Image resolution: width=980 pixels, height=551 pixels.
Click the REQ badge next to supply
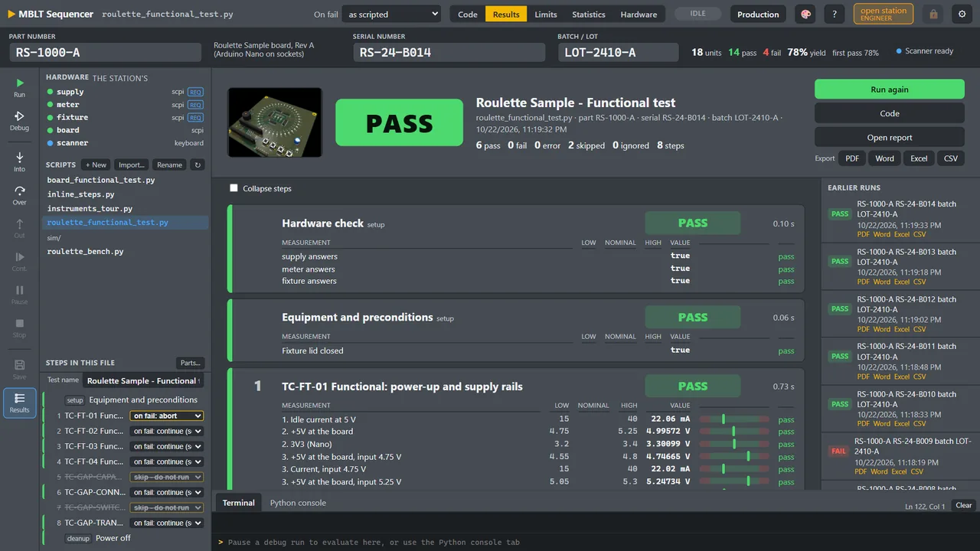[195, 92]
